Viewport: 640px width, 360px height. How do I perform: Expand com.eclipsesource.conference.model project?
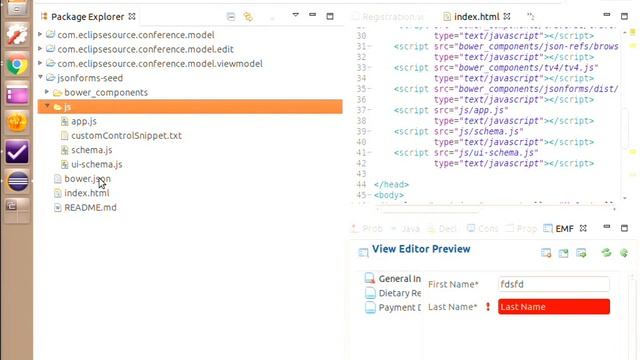pyautogui.click(x=40, y=34)
